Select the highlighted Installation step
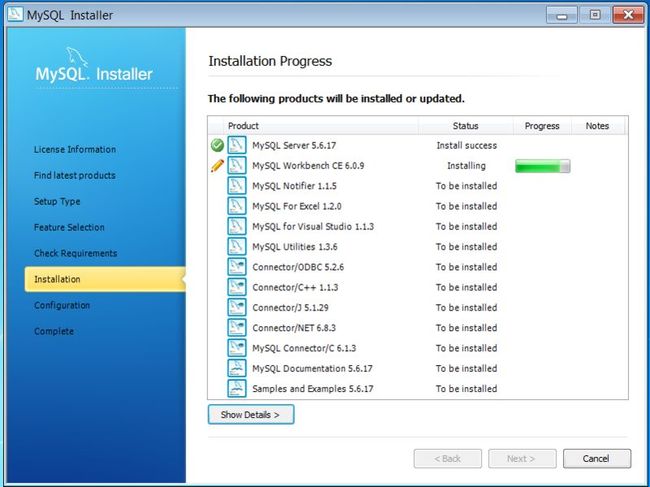The height and width of the screenshot is (487, 650). point(105,279)
